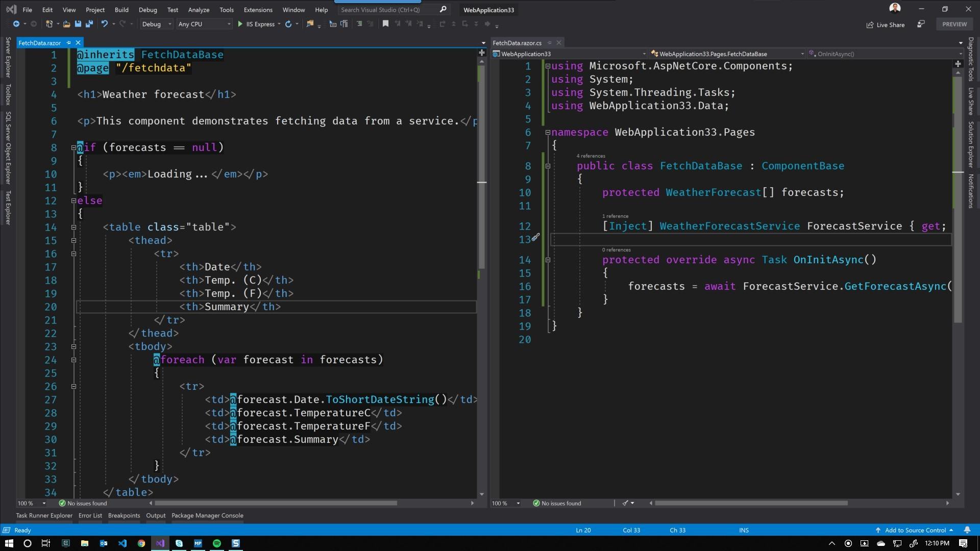The width and height of the screenshot is (980, 551).
Task: Open Visual Studio Code from the taskbar
Action: [x=122, y=543]
